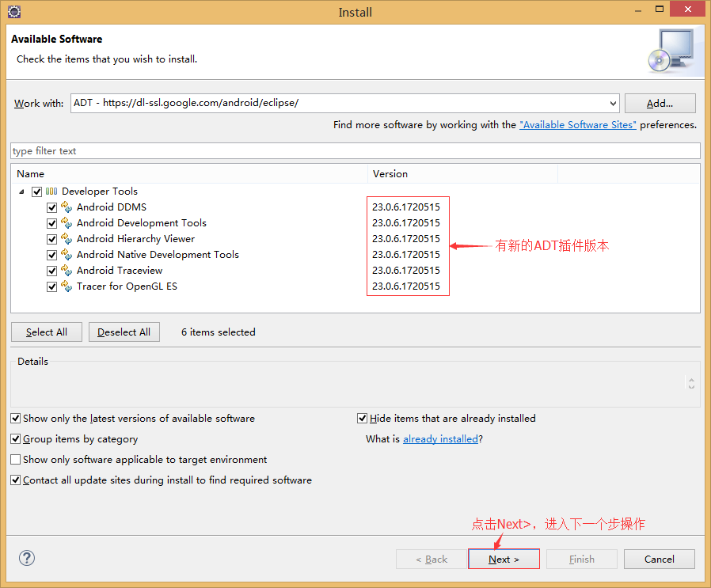The width and height of the screenshot is (711, 588).
Task: Select the Android DDMS row text
Action: [112, 207]
